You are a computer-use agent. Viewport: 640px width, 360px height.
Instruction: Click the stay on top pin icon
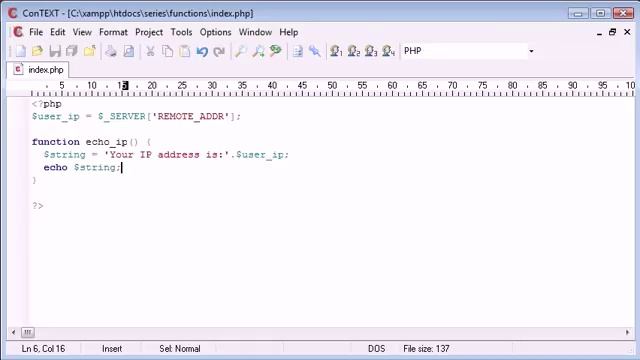315,51
